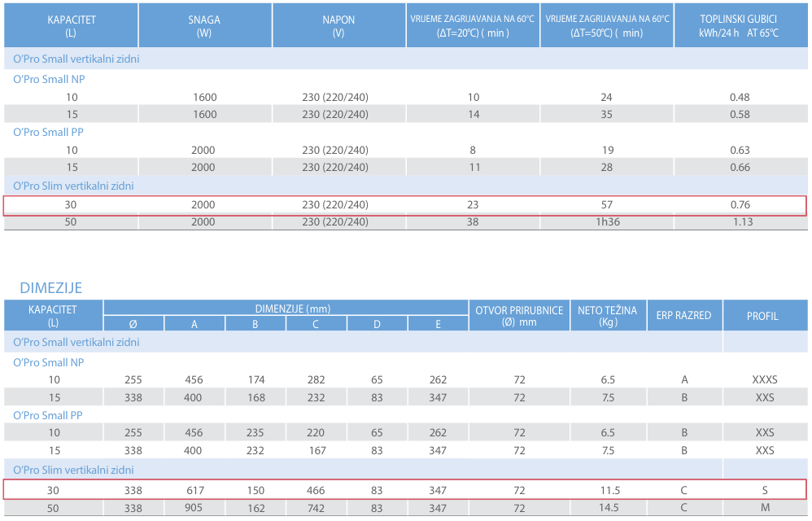
Task: Click the PROFIL column header
Action: coord(763,316)
